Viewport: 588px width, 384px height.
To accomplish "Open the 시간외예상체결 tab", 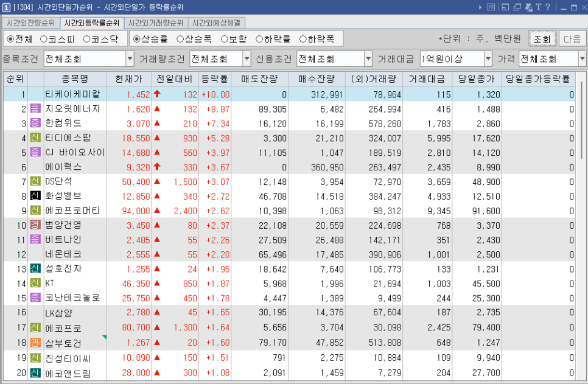I will point(215,23).
